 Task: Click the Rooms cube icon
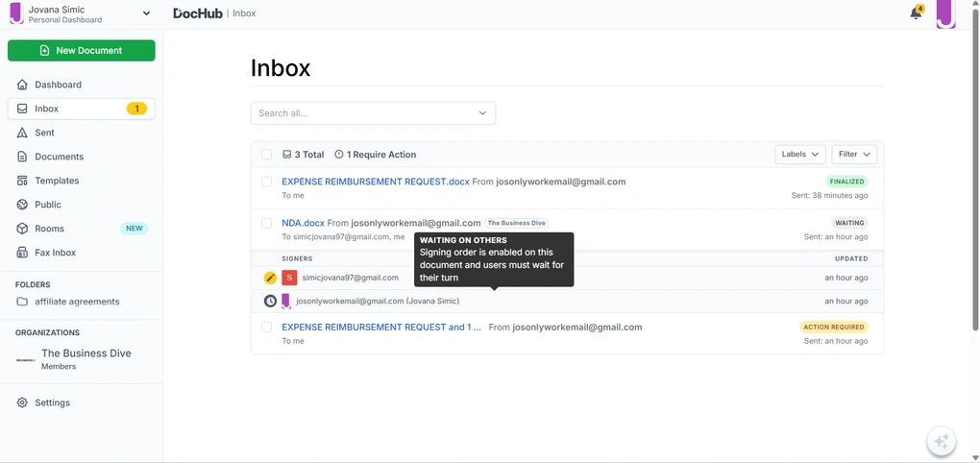pyautogui.click(x=22, y=229)
